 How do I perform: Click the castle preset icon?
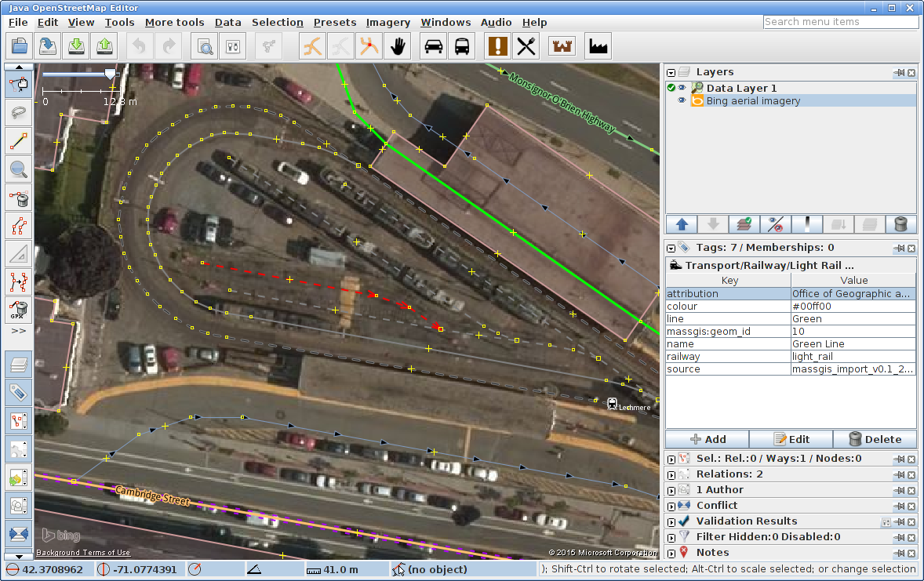click(x=562, y=46)
